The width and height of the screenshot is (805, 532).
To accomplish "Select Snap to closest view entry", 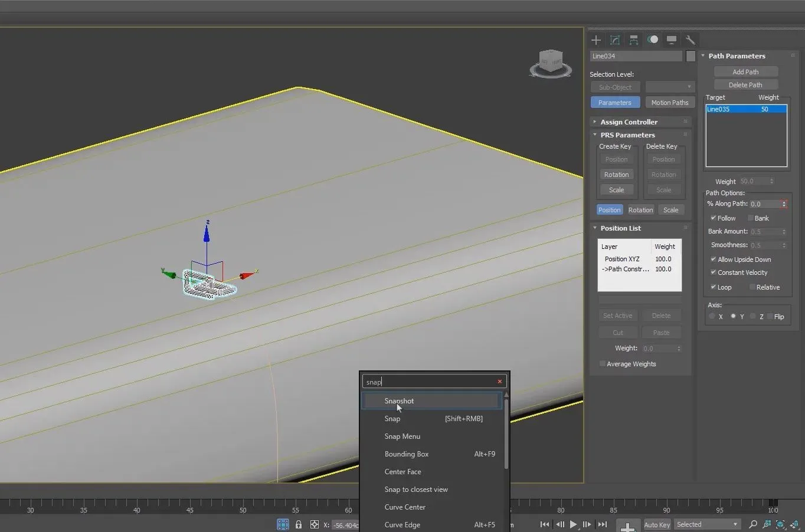I will [x=416, y=490].
